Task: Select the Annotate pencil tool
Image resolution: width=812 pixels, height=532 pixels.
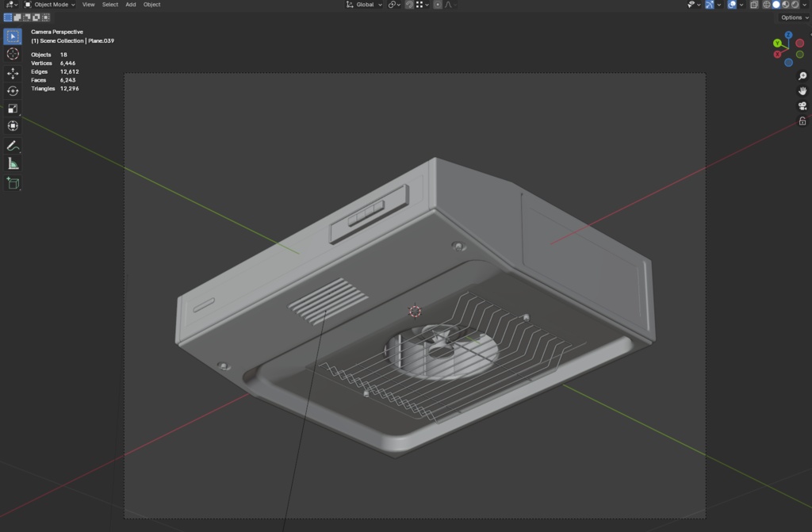Action: point(13,146)
